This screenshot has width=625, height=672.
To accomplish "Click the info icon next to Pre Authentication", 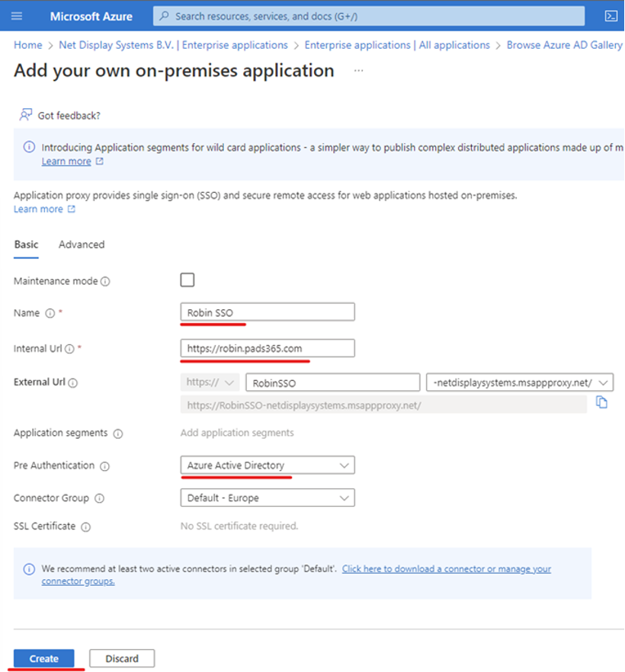I will [x=104, y=466].
